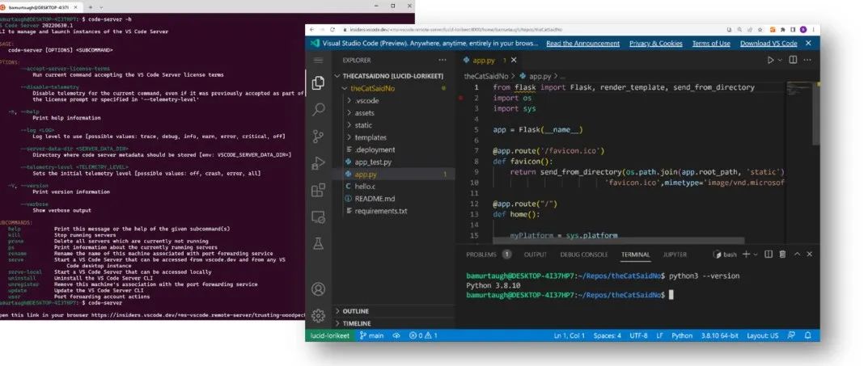
Task: Click the Python language mode in status bar
Action: 682,335
